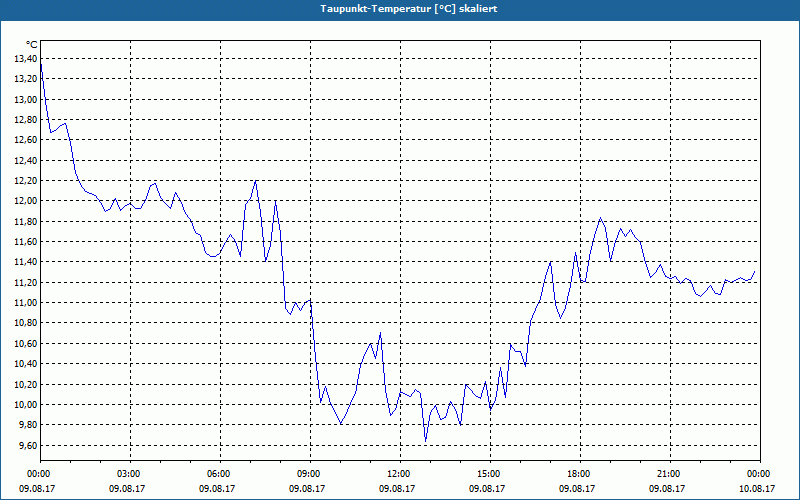
Task: Select the 09.08.17 date under 06:00
Action: pos(217,488)
